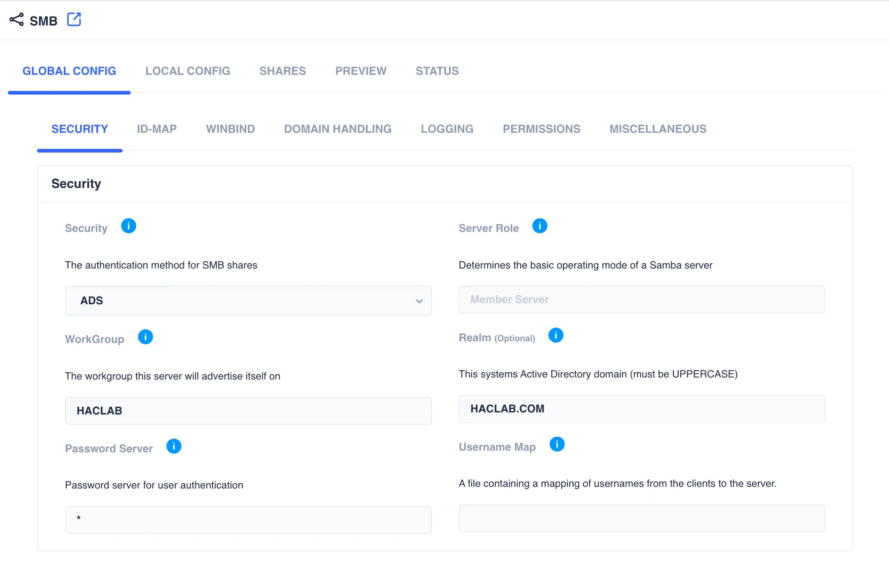The height and width of the screenshot is (588, 889).
Task: Click the HACLAB.COM realm field
Action: pyautogui.click(x=641, y=409)
